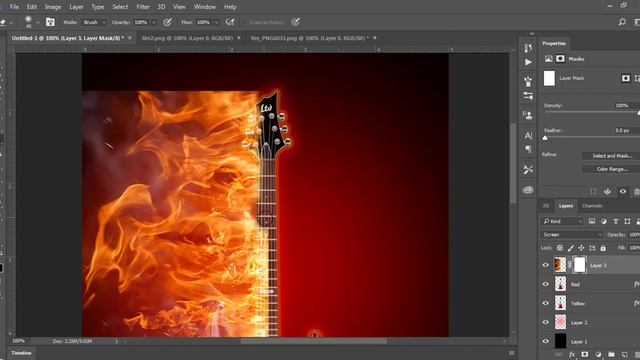Load selection from mask icon
This screenshot has height=360, width=640.
[x=593, y=191]
